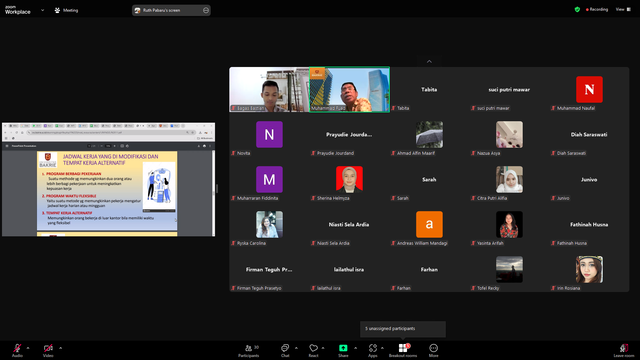Click the muted mic icon beside the Novita label

pyautogui.click(x=233, y=153)
